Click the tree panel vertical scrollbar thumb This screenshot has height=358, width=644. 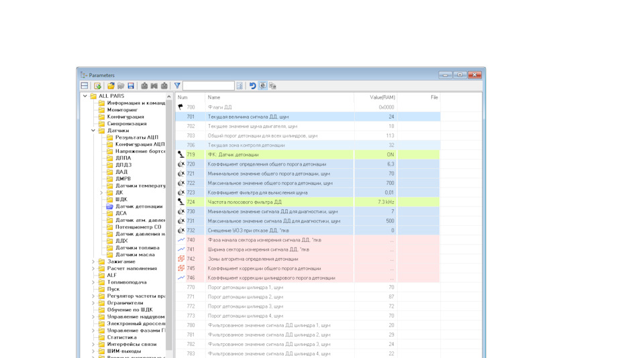[x=169, y=225]
